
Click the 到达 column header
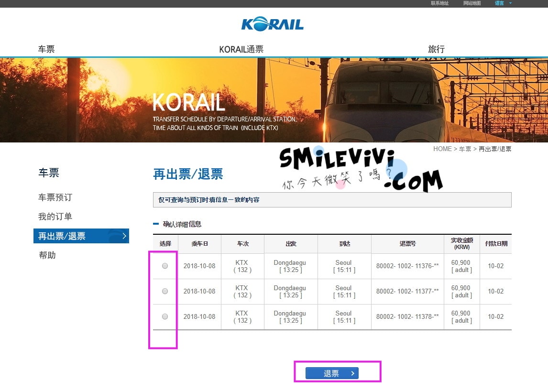tap(344, 243)
